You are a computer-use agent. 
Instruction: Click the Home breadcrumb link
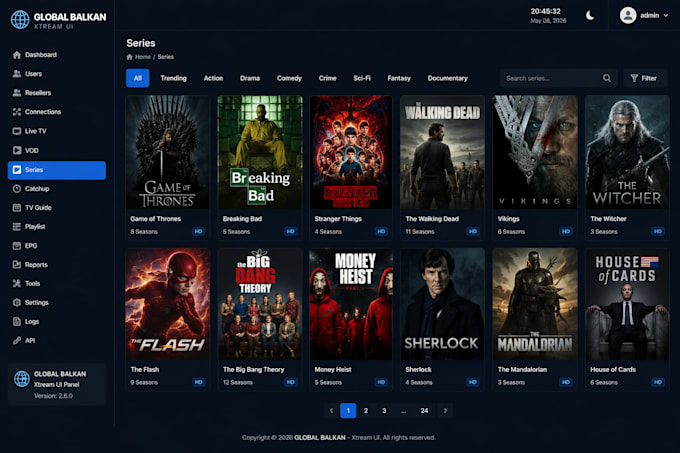(x=143, y=57)
